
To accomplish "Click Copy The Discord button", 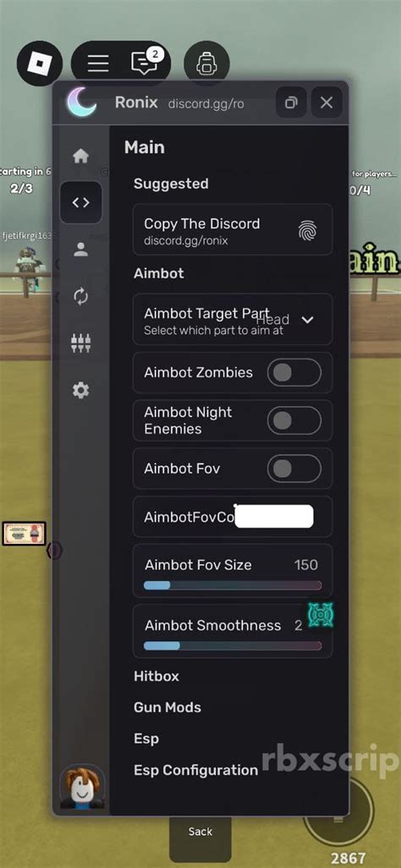I will pos(233,230).
